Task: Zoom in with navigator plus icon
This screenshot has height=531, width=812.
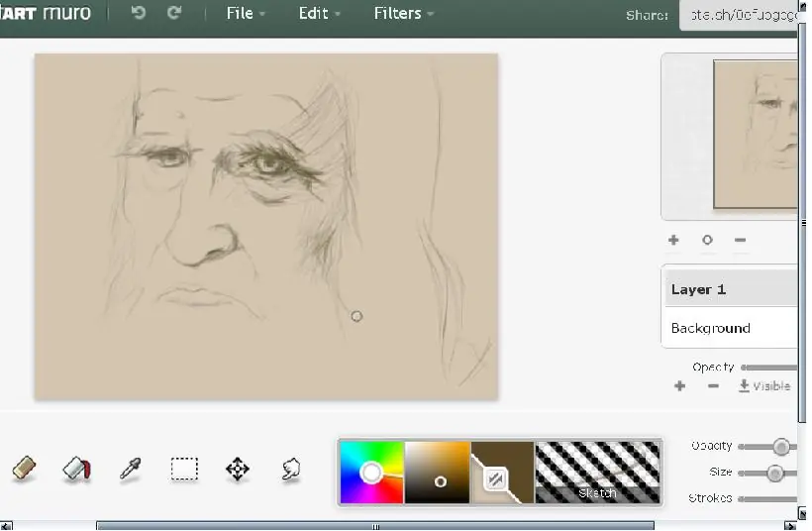Action: point(673,240)
